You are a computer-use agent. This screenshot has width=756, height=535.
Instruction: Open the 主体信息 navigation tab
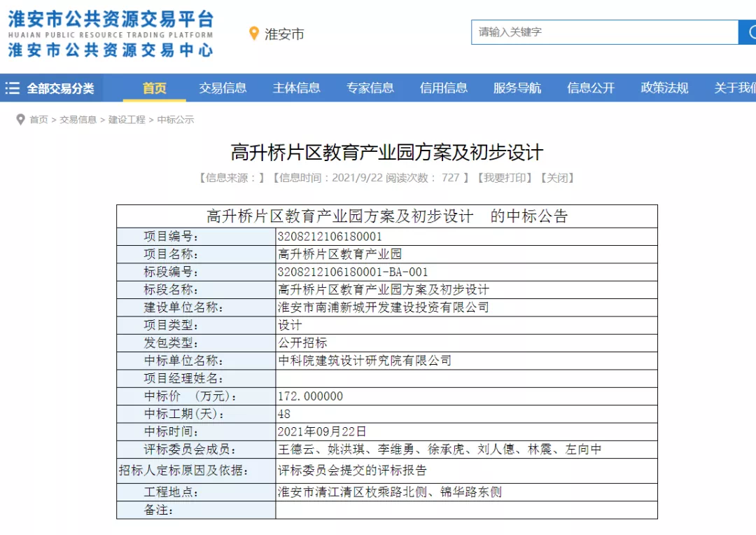tap(297, 88)
